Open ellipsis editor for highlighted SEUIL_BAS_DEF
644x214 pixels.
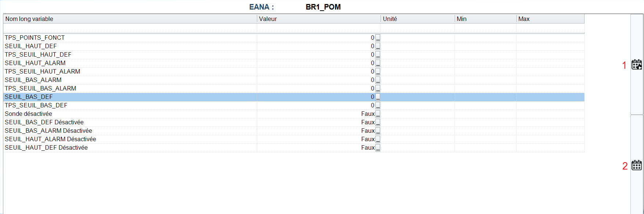tap(378, 97)
